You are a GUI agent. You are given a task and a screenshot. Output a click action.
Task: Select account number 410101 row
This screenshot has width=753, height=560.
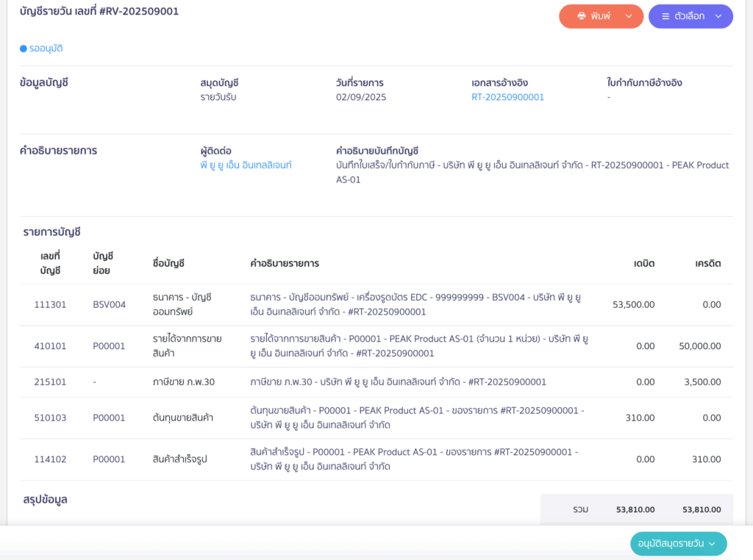[50, 346]
